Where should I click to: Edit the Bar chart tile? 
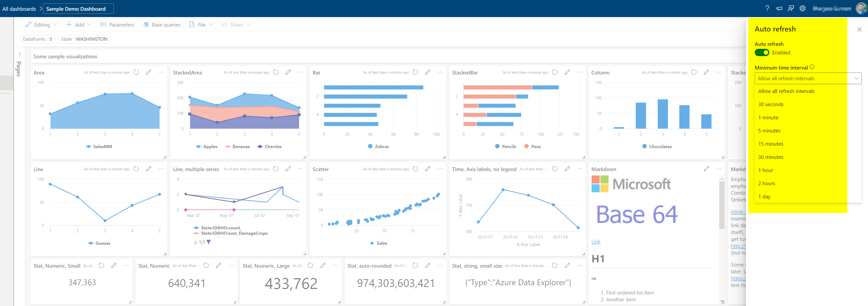pos(428,72)
